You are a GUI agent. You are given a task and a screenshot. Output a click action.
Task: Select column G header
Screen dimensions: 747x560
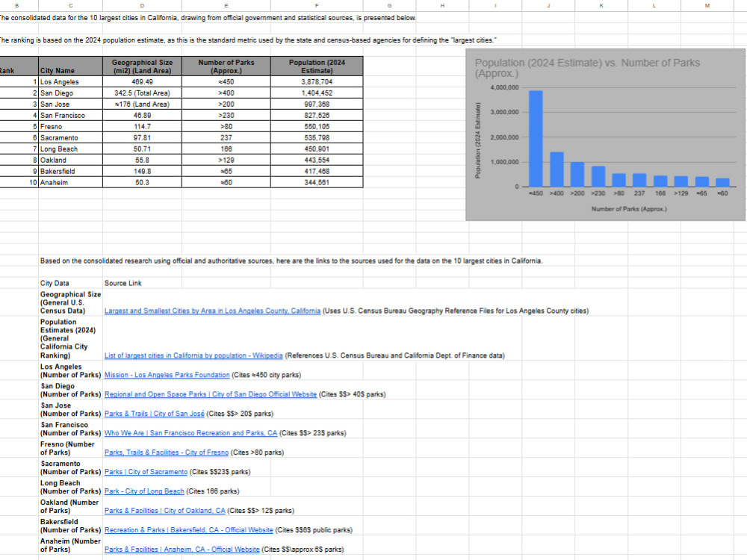click(x=390, y=6)
